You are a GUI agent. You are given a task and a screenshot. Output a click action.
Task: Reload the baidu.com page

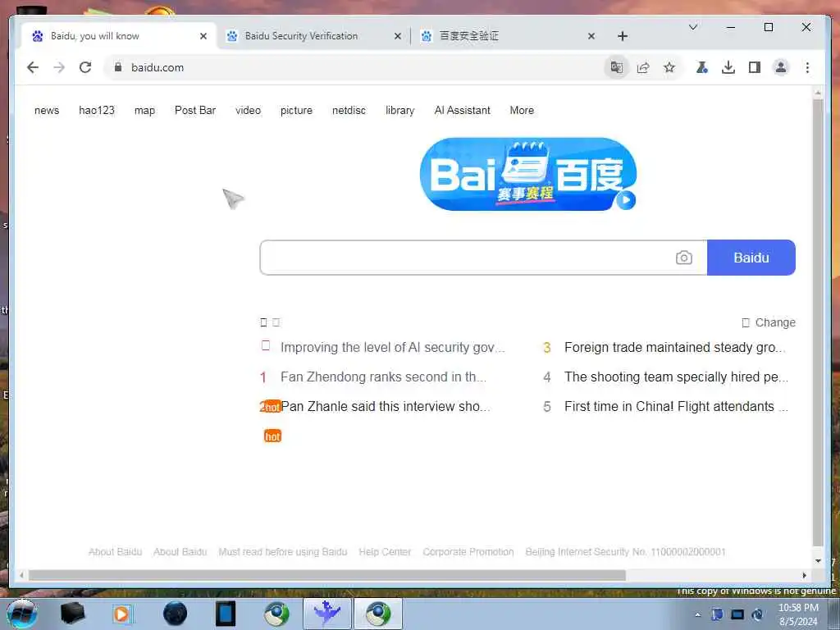pos(85,67)
